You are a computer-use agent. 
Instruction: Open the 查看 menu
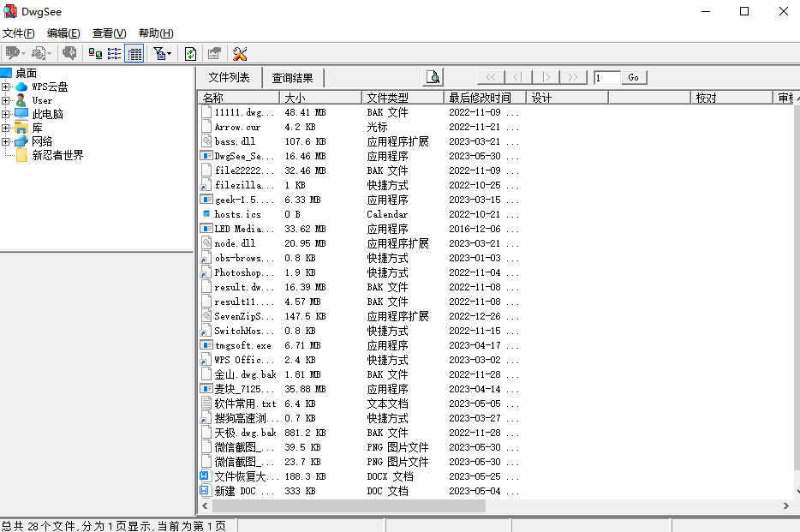[109, 33]
